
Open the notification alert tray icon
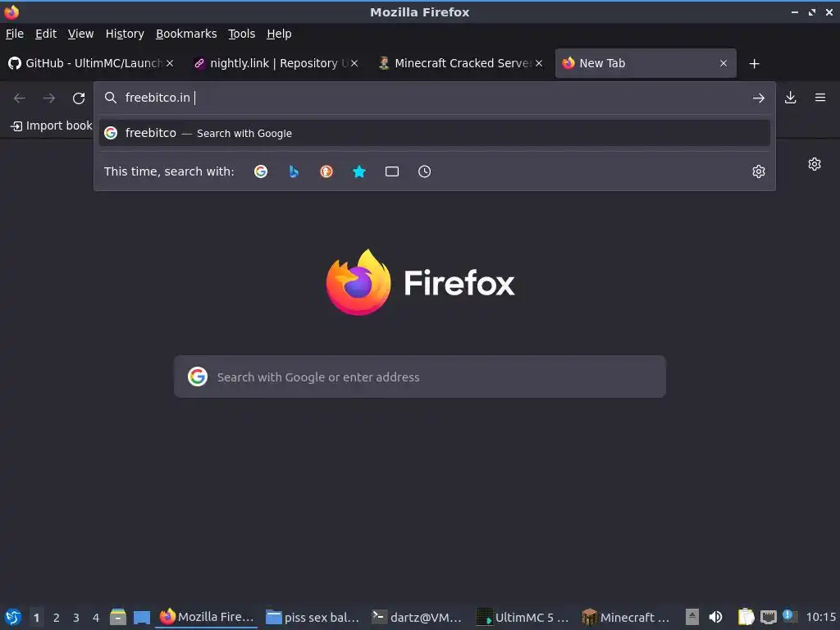(788, 616)
